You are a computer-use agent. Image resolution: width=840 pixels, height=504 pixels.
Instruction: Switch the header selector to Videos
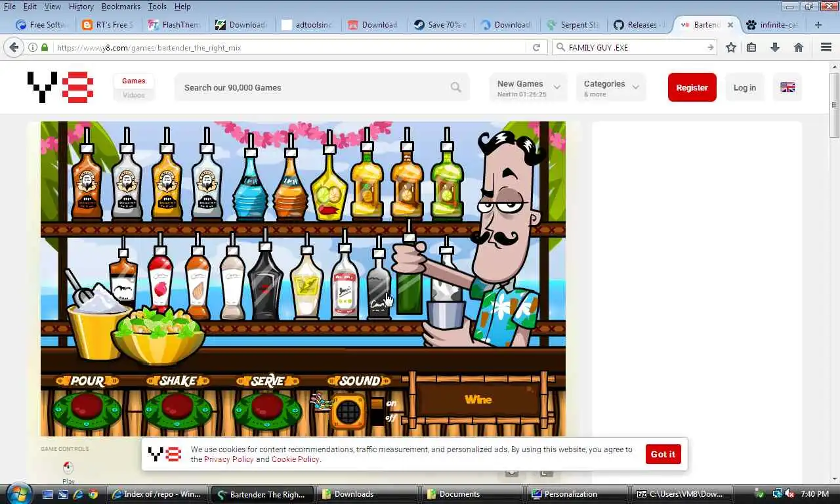[x=133, y=95]
